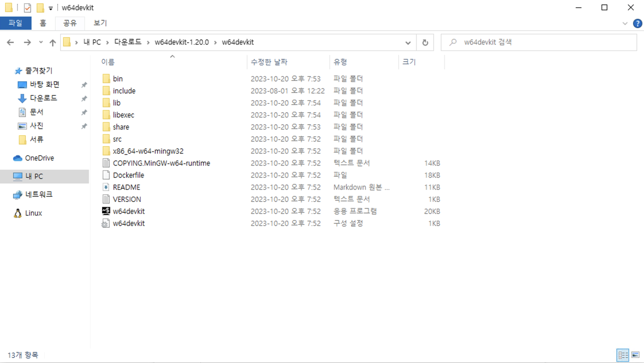Click the Back navigation arrow
The height and width of the screenshot is (363, 644).
pos(10,42)
